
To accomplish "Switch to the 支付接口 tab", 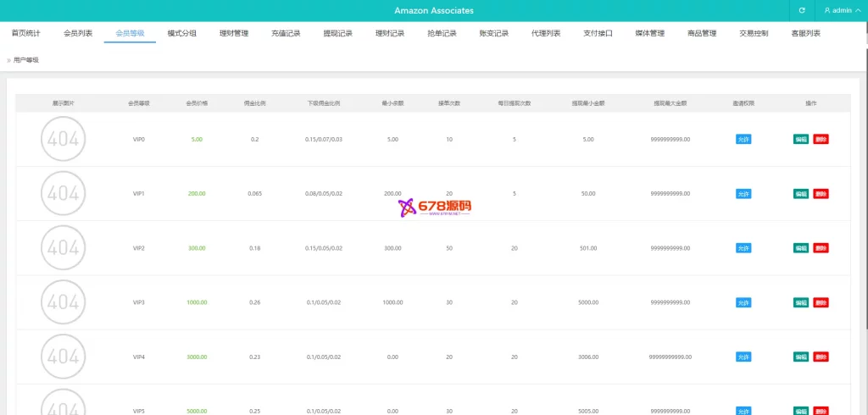I will pos(598,33).
